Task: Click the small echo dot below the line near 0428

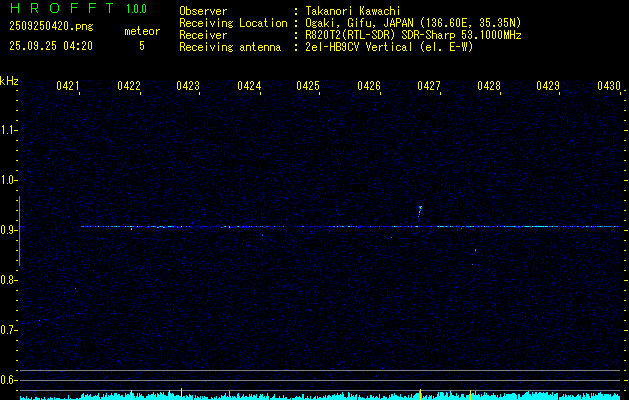Action: [475, 250]
